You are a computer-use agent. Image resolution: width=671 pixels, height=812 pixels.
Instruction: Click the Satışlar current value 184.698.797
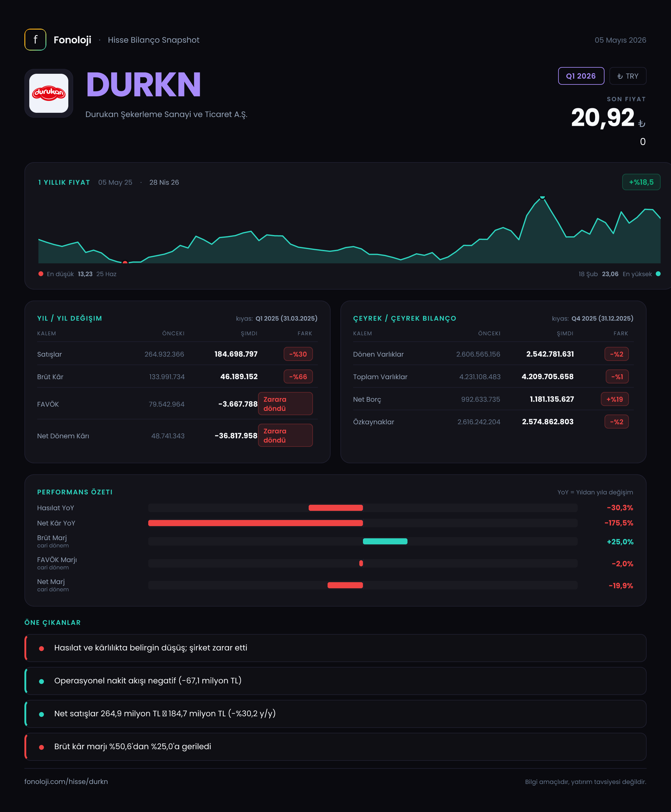236,354
